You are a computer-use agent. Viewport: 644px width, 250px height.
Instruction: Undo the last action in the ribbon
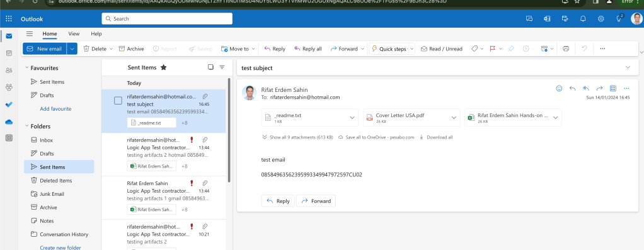pyautogui.click(x=584, y=48)
